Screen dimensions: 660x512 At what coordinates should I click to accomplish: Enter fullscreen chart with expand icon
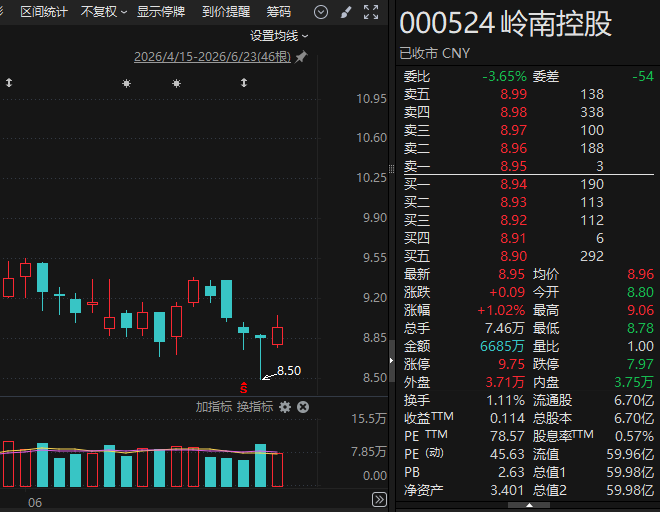371,12
